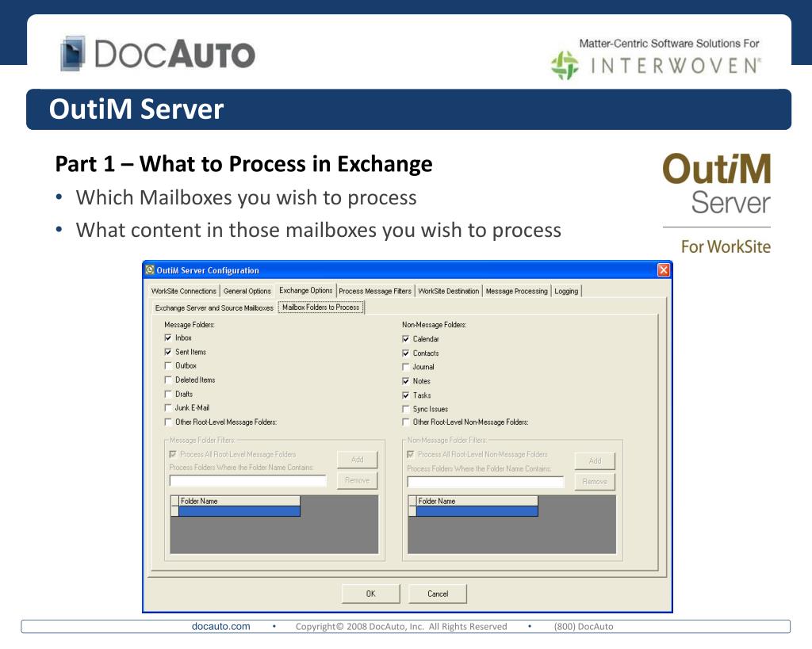Click 'What content in those mailboxes' bullet
This screenshot has width=812, height=649.
coord(318,231)
